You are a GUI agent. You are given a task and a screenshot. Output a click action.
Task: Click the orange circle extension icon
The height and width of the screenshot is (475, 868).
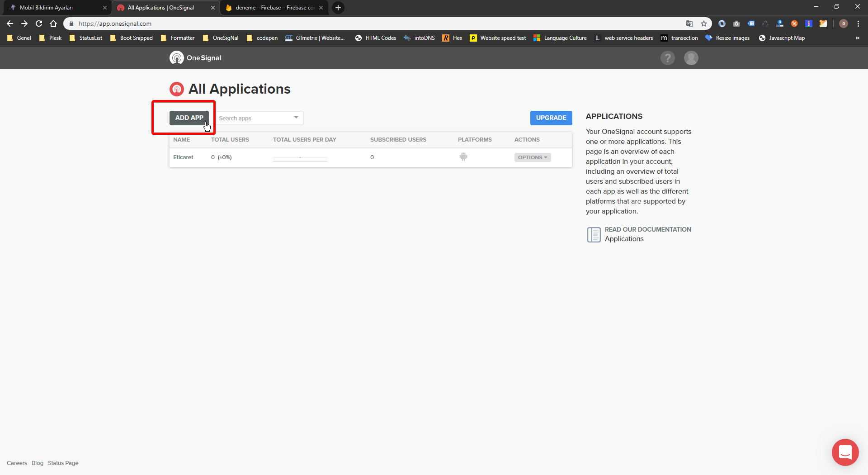coord(794,24)
